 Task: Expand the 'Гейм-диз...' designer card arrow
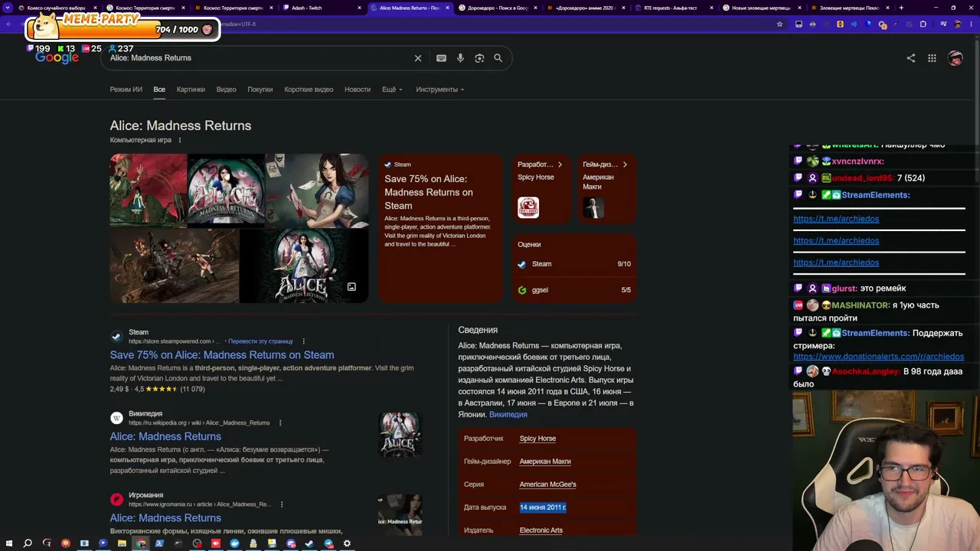coord(625,165)
